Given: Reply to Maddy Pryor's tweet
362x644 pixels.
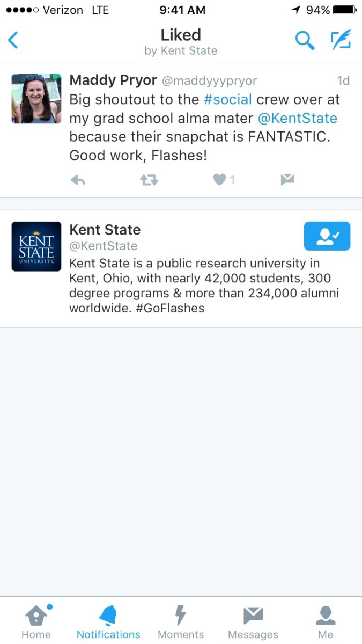Looking at the screenshot, I should pos(78,180).
